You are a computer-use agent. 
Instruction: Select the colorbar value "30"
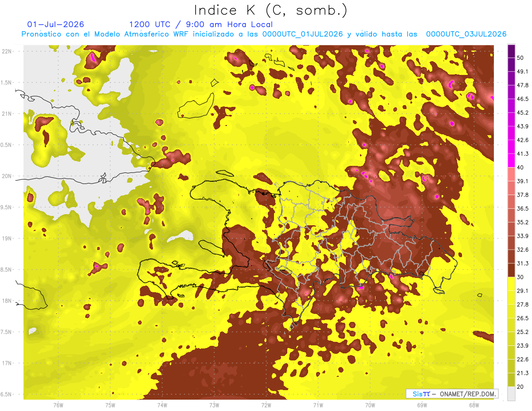click(x=520, y=277)
